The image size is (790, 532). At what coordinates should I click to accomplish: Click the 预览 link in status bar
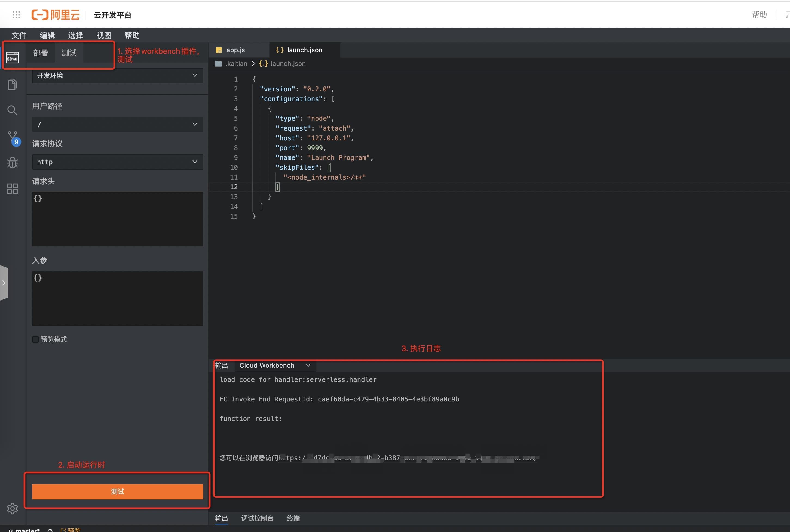point(71,530)
